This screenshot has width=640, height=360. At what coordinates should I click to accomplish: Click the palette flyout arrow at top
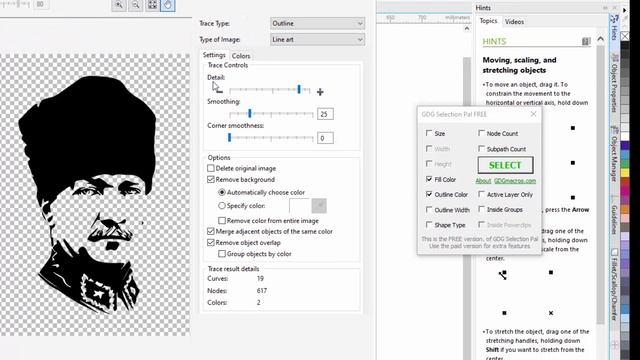point(625,10)
